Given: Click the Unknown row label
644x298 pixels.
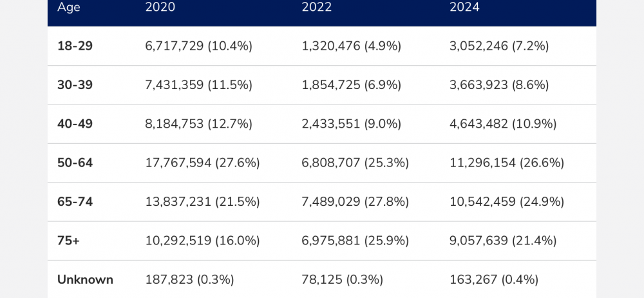Looking at the screenshot, I should coord(85,280).
